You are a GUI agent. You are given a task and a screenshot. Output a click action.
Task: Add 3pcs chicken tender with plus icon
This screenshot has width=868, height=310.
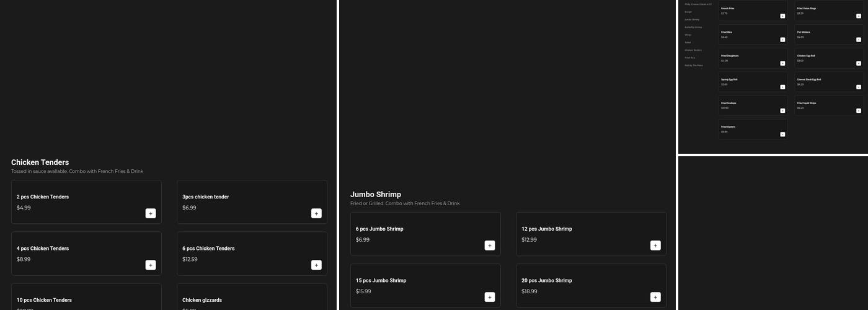[x=316, y=213]
